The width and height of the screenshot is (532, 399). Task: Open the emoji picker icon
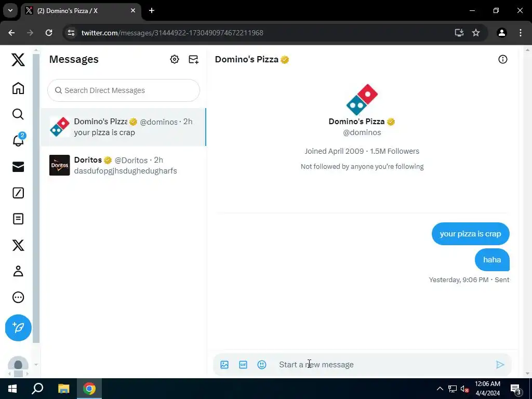[x=262, y=365]
